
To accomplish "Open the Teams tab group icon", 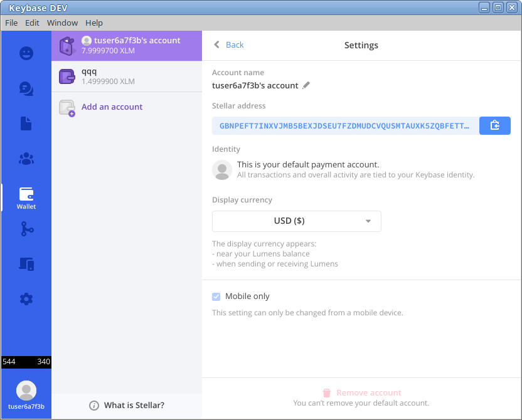I will (x=26, y=159).
